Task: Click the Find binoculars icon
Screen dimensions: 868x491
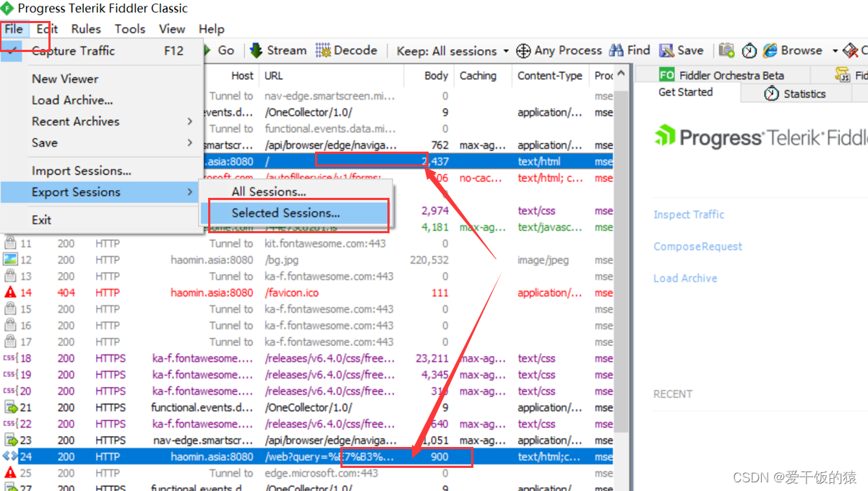Action: 616,51
